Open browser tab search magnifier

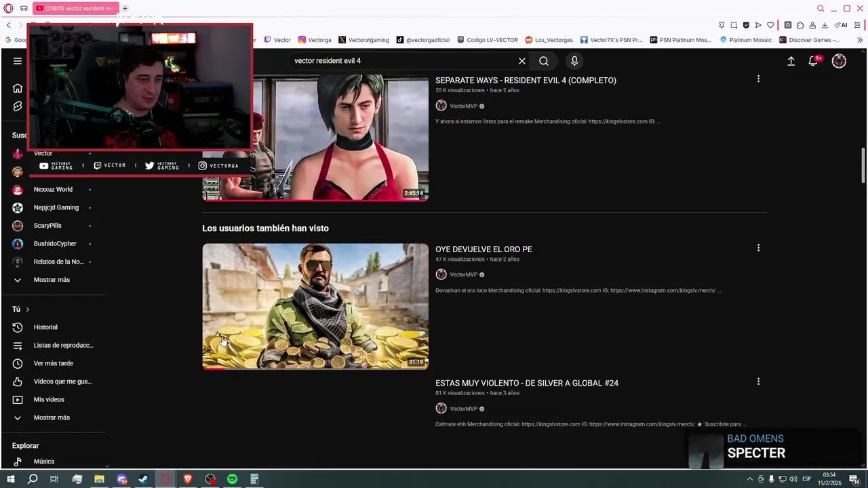[821, 8]
